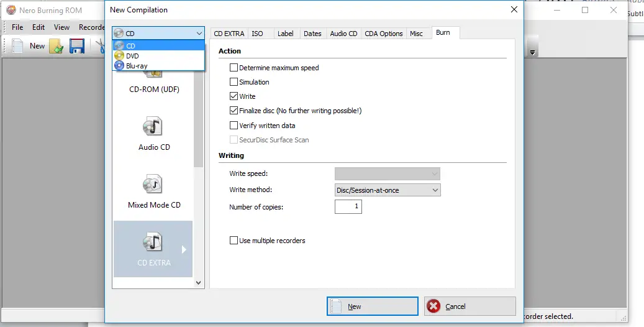
Task: Switch to the CDA Options tab
Action: (384, 34)
